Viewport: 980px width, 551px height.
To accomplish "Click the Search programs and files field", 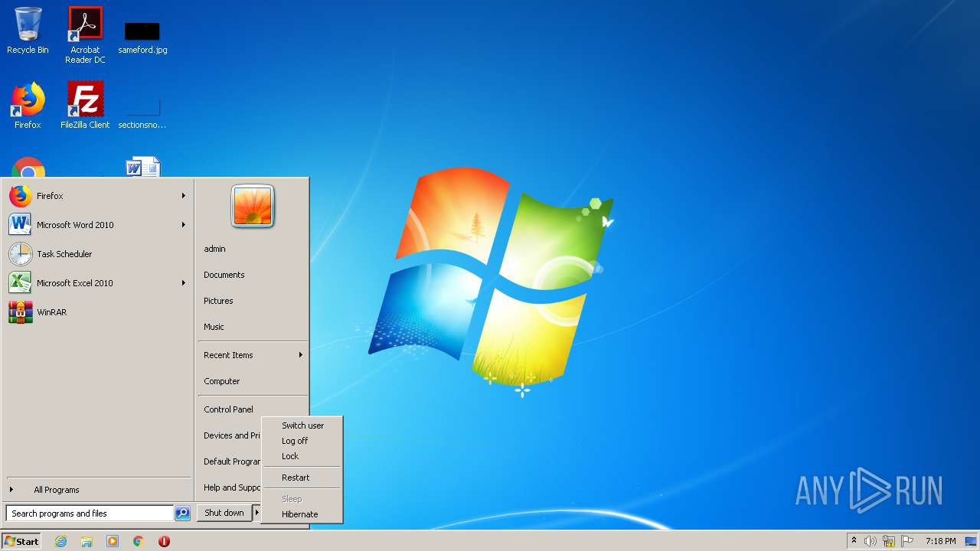I will pyautogui.click(x=90, y=514).
